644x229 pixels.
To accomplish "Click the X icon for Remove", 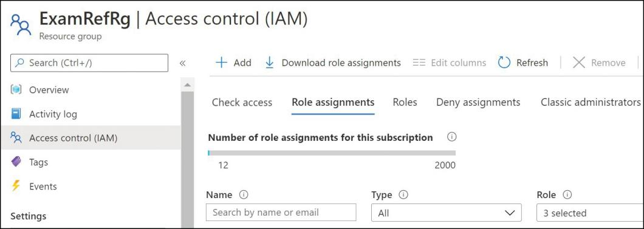I will 579,63.
